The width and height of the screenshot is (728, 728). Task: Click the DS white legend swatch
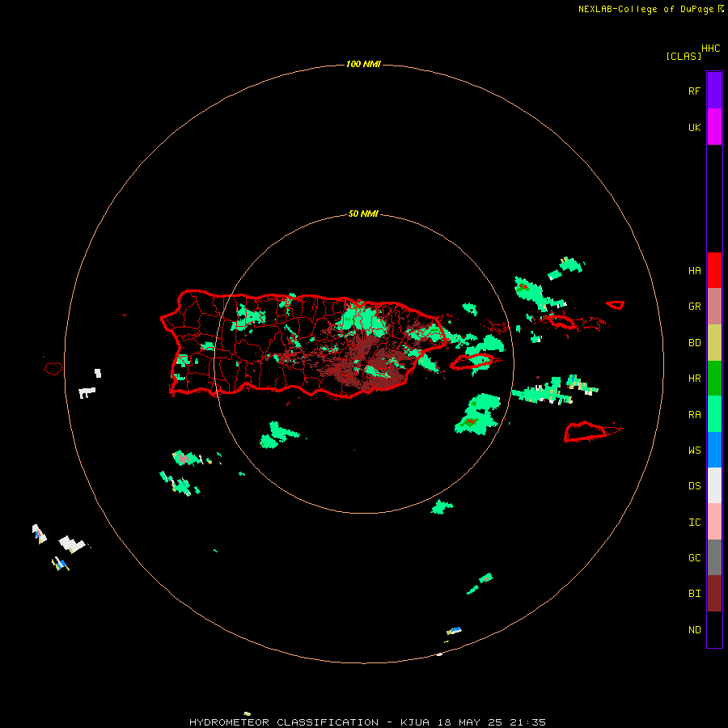tap(714, 485)
